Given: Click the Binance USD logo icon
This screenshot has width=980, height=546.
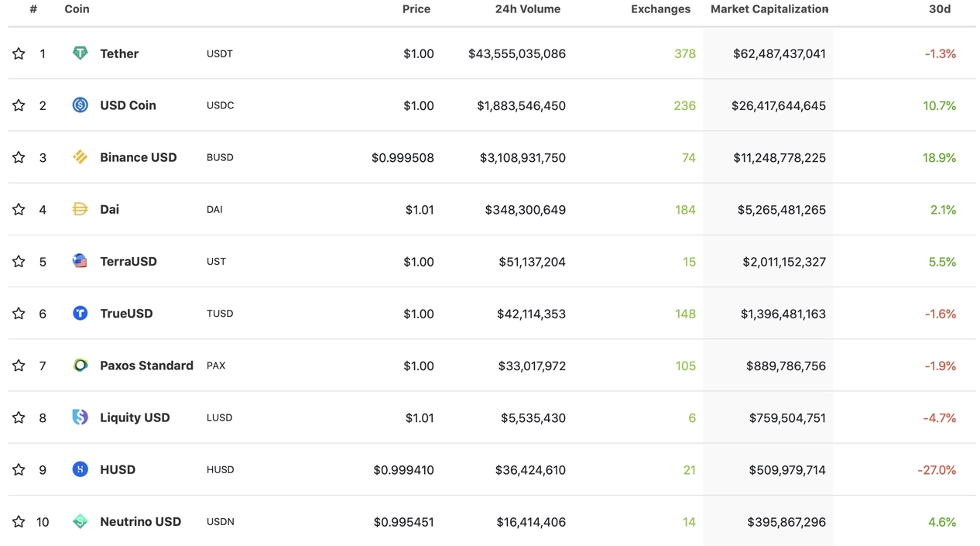Looking at the screenshot, I should [80, 157].
